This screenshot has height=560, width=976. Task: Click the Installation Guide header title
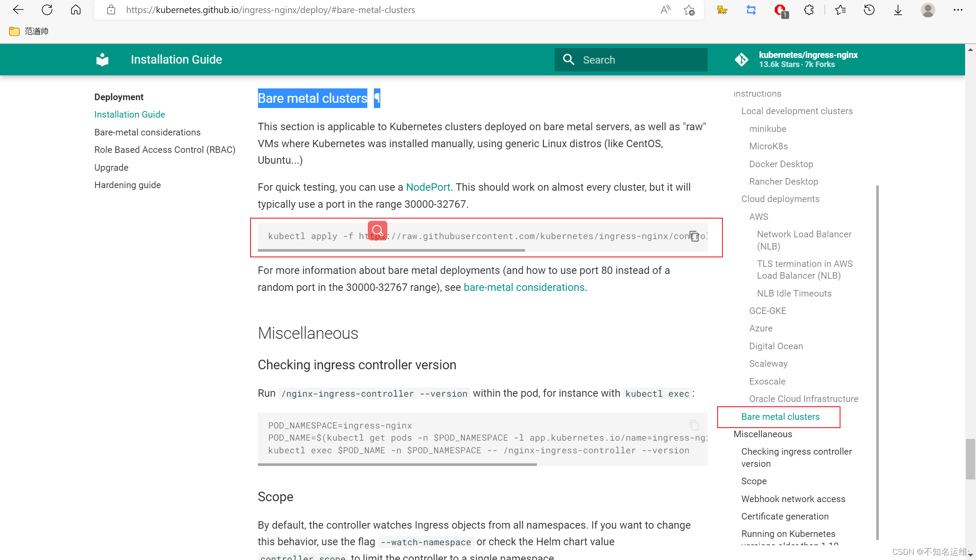click(176, 60)
